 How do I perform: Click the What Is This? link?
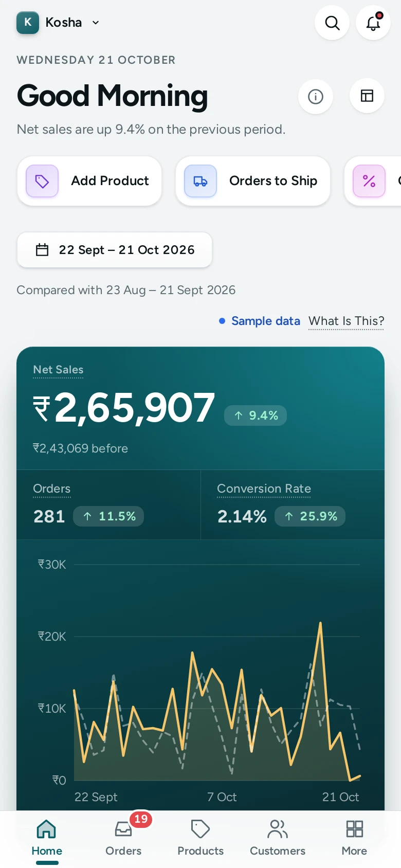[x=347, y=321]
